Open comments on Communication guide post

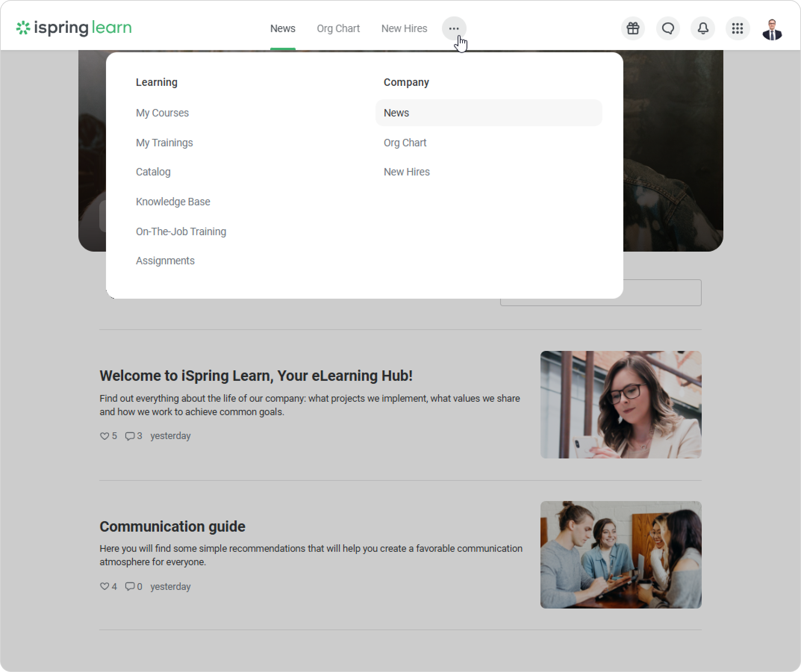click(130, 586)
